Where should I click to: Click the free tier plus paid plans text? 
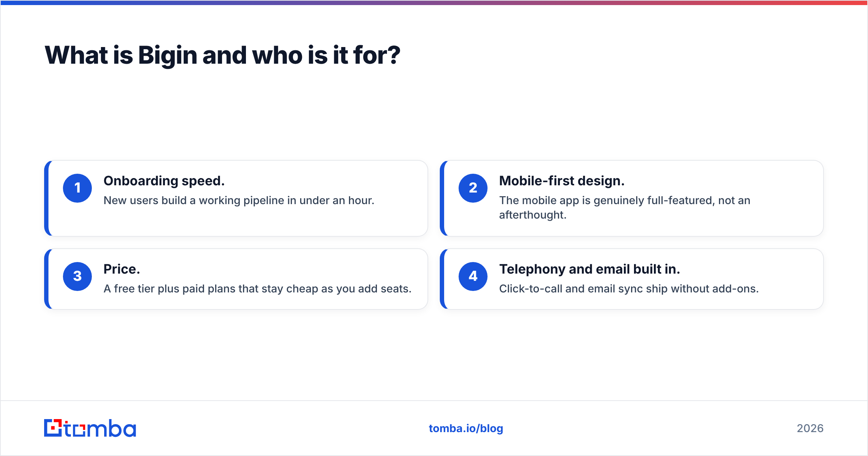pos(258,288)
